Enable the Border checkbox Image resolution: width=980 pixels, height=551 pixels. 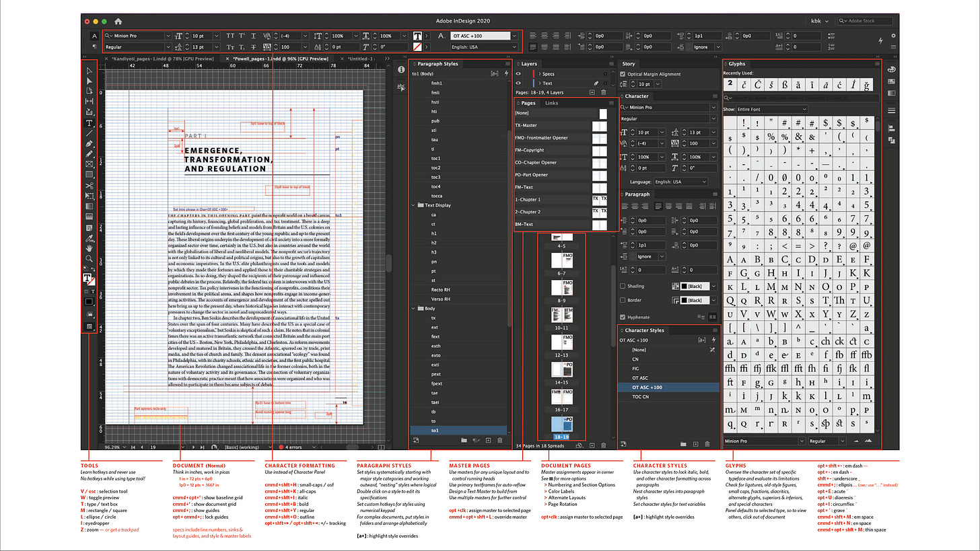(x=623, y=300)
